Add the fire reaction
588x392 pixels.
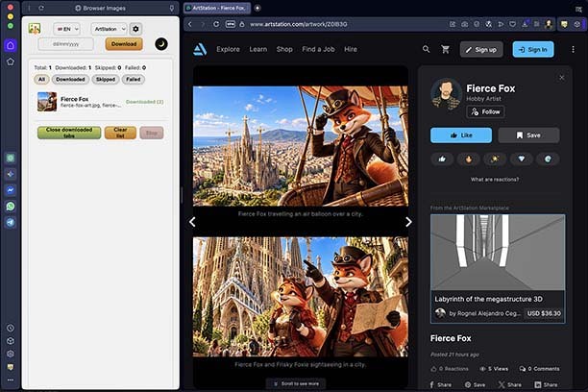[468, 159]
